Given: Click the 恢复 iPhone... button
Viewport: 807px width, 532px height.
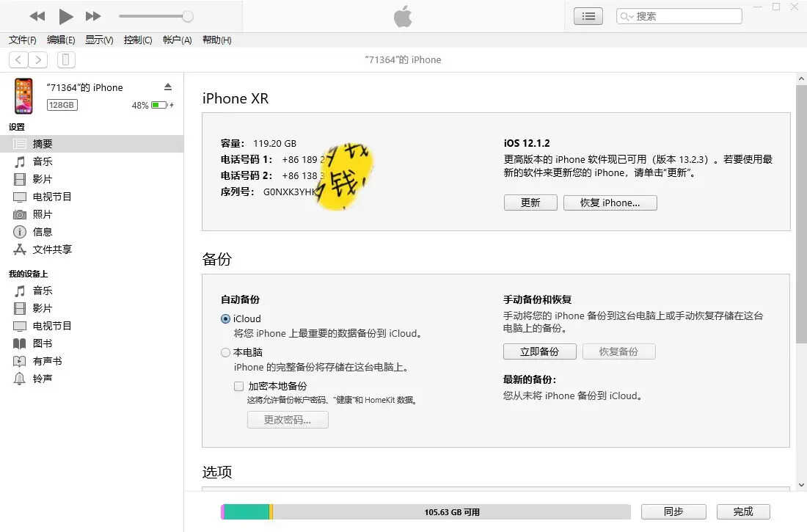Looking at the screenshot, I should (x=610, y=203).
